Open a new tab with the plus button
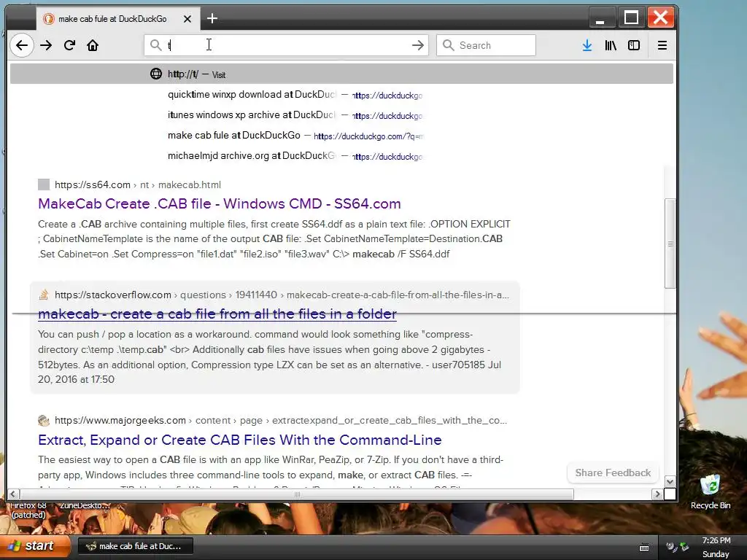 pyautogui.click(x=212, y=18)
